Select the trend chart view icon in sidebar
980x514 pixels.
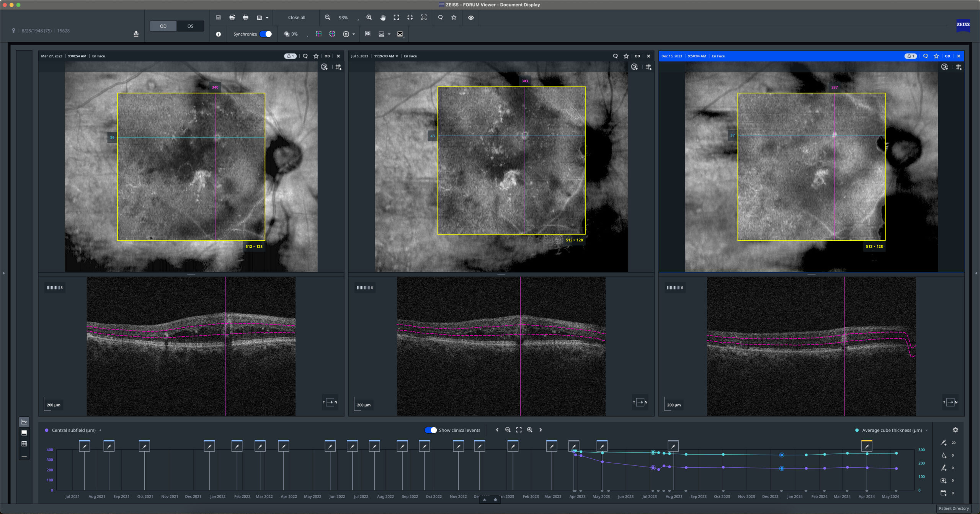tap(24, 422)
